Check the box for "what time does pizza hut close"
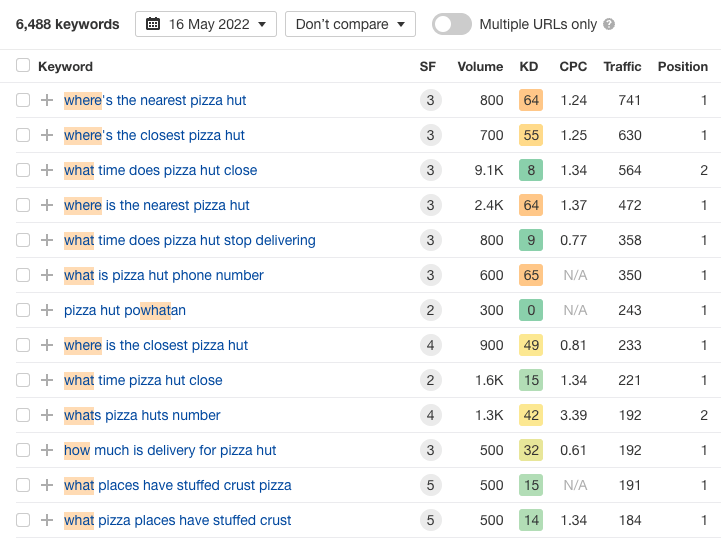 point(23,170)
